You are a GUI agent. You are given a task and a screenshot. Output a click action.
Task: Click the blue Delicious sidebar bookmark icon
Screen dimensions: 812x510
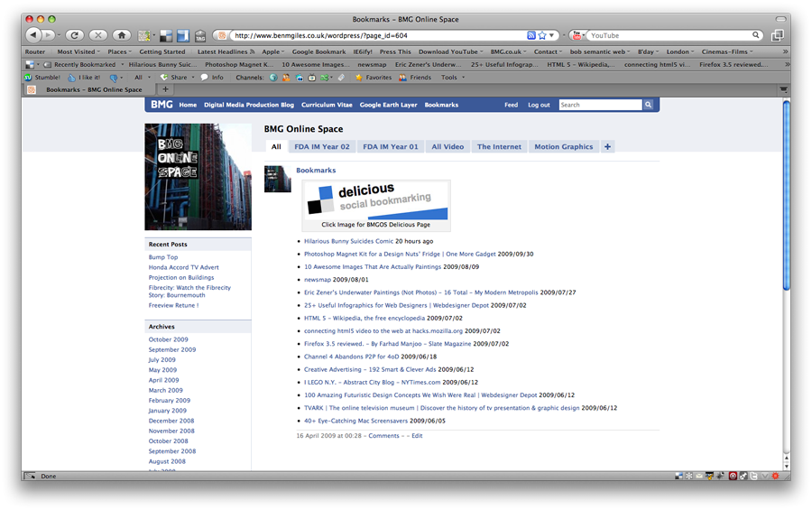pos(183,36)
